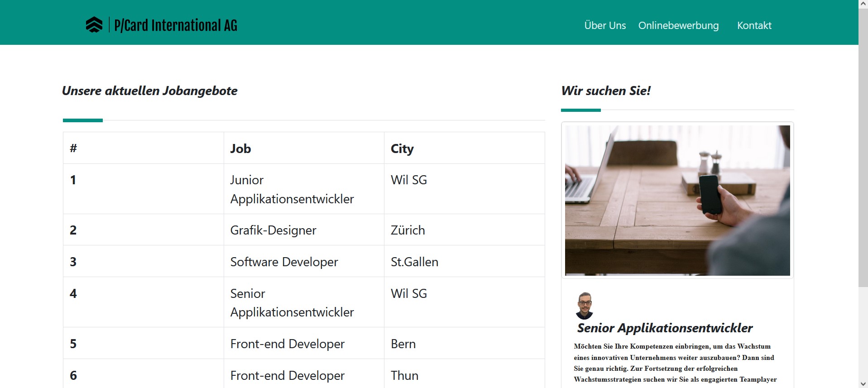
Task: Click the P/Card International AG brand name
Action: 176,25
